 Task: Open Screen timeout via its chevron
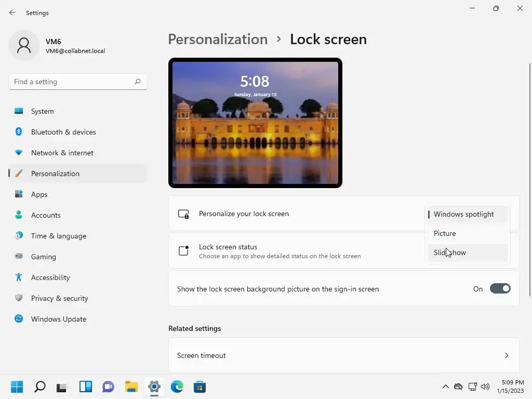coord(506,355)
